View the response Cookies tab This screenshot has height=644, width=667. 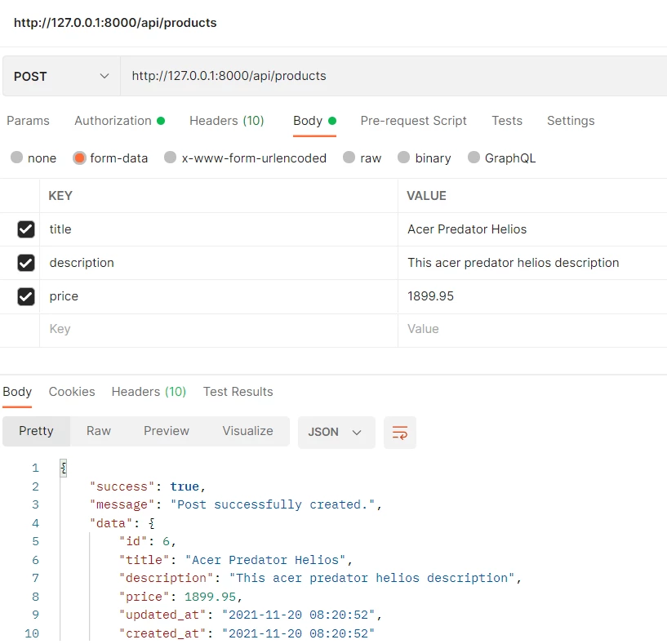coord(71,392)
